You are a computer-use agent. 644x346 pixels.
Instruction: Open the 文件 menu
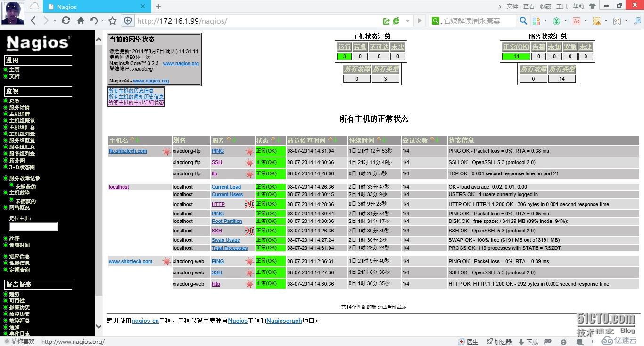[x=512, y=7]
